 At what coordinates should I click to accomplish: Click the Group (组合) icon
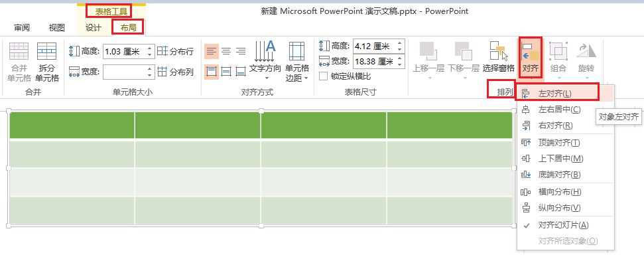point(558,51)
